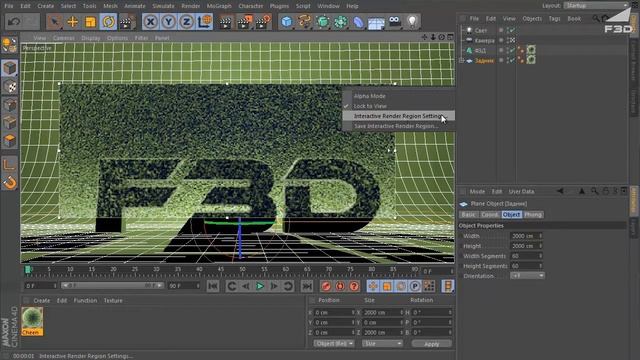Open the Simulate menu
Image resolution: width=640 pixels, height=360 pixels.
163,6
